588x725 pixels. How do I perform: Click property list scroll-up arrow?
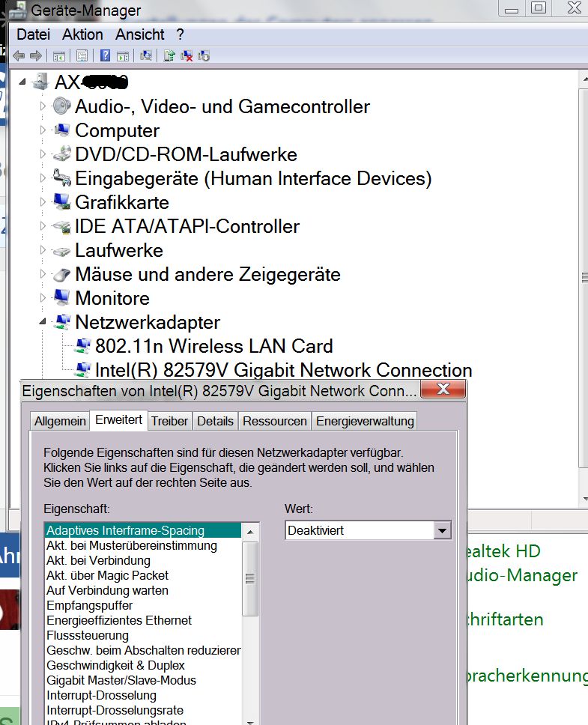point(250,532)
